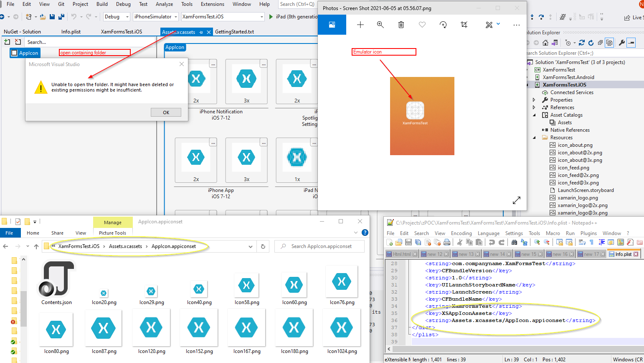Delete the image using Photos trash icon
The width and height of the screenshot is (644, 363).
(x=401, y=25)
